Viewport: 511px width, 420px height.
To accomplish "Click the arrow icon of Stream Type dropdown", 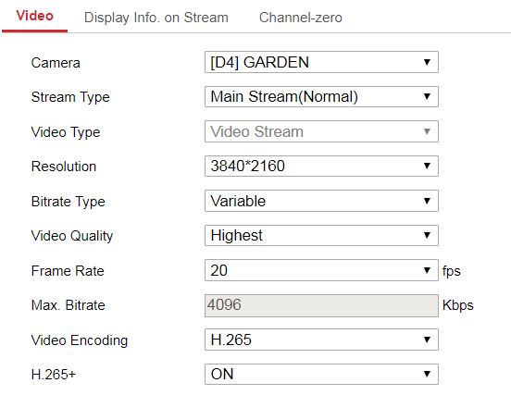I will (427, 96).
